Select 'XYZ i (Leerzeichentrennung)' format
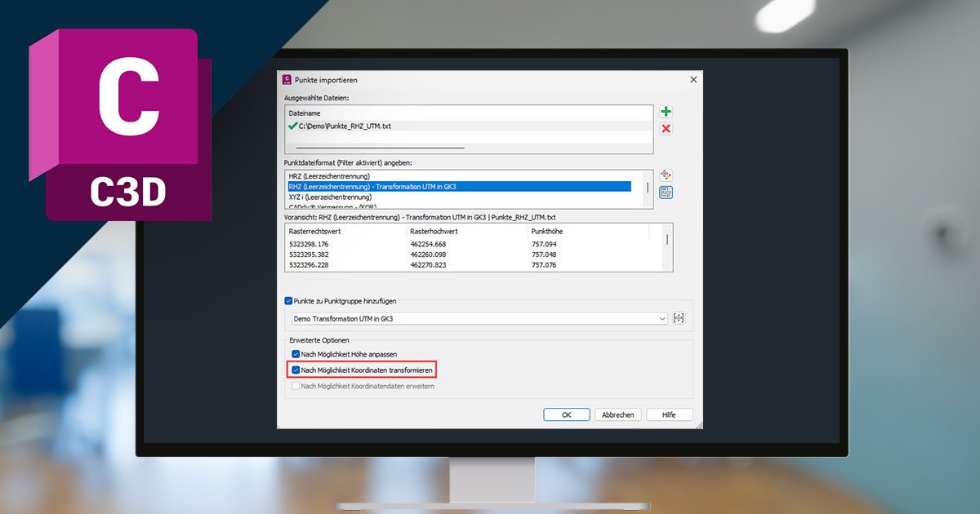 pyautogui.click(x=330, y=197)
